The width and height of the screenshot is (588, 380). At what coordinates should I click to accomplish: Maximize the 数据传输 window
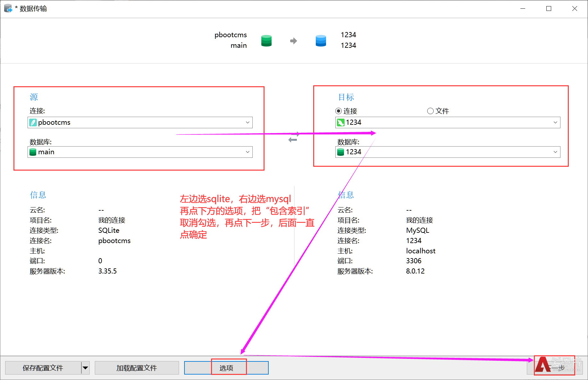(x=549, y=9)
